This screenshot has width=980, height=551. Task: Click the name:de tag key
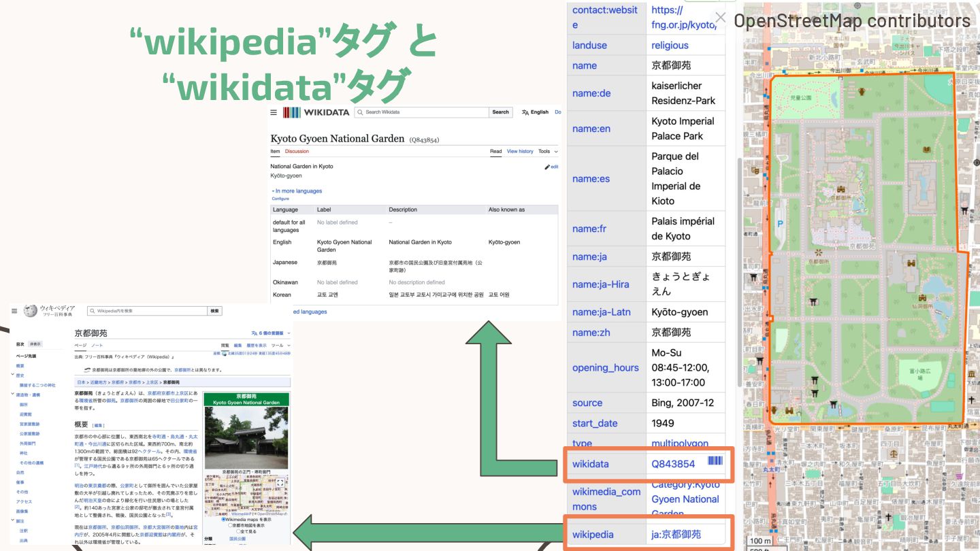591,93
